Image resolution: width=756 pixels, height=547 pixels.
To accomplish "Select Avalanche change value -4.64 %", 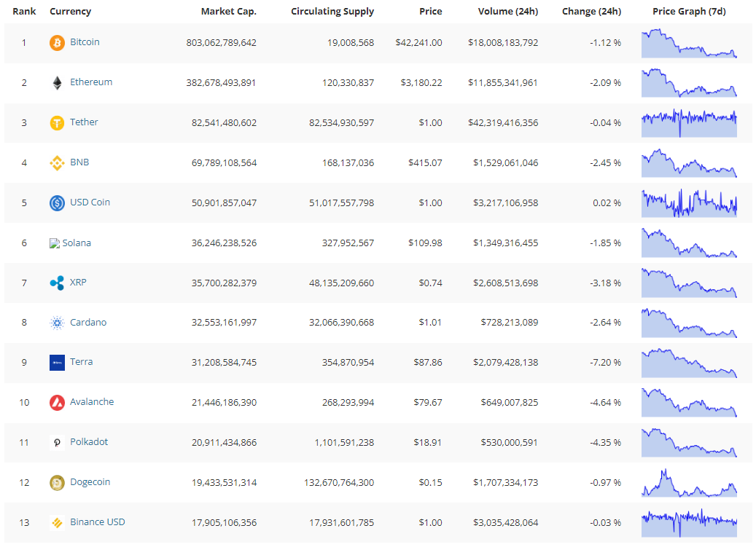I will pyautogui.click(x=606, y=403).
